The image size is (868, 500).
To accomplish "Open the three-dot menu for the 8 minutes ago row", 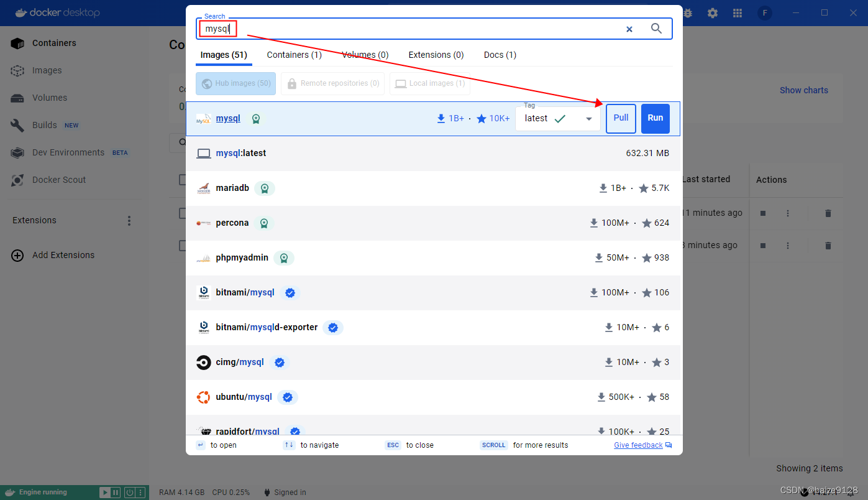I will pos(788,246).
